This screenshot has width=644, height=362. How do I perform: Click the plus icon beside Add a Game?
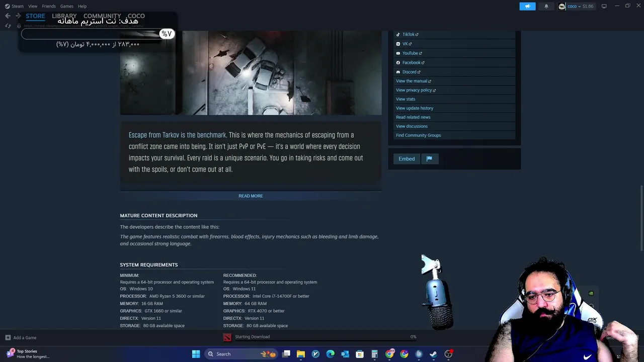pyautogui.click(x=8, y=338)
